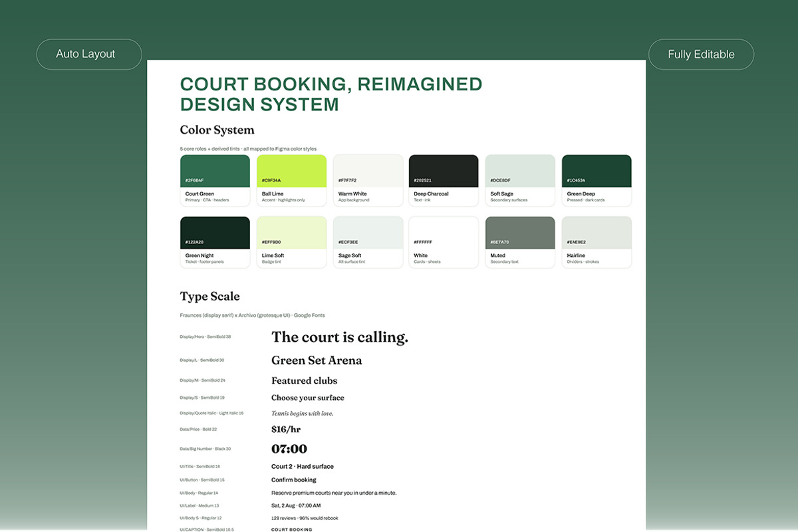Click the Fully Editable pill button
The image size is (798, 532).
coord(701,55)
